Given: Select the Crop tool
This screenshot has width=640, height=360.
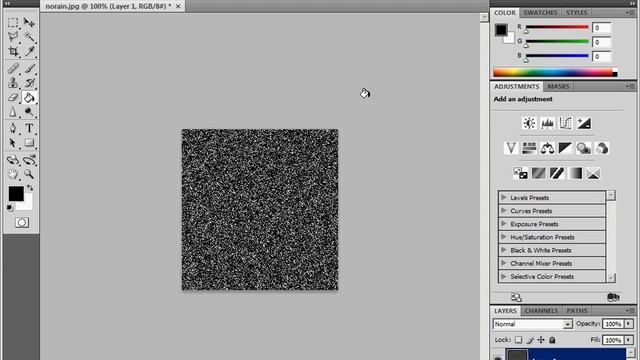Looking at the screenshot, I should point(13,51).
